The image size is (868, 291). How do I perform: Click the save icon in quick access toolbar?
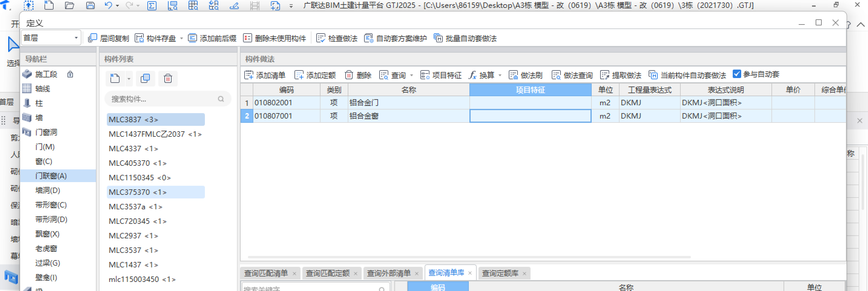pyautogui.click(x=90, y=5)
